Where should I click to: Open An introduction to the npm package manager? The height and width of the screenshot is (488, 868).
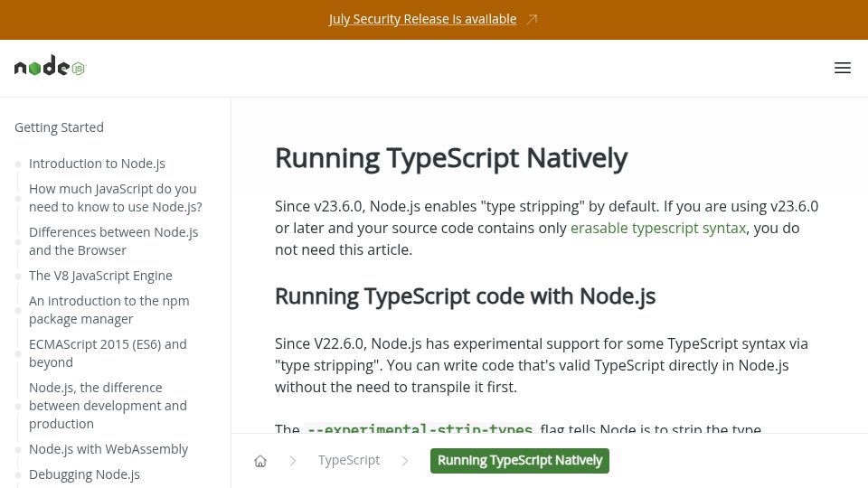(x=109, y=310)
